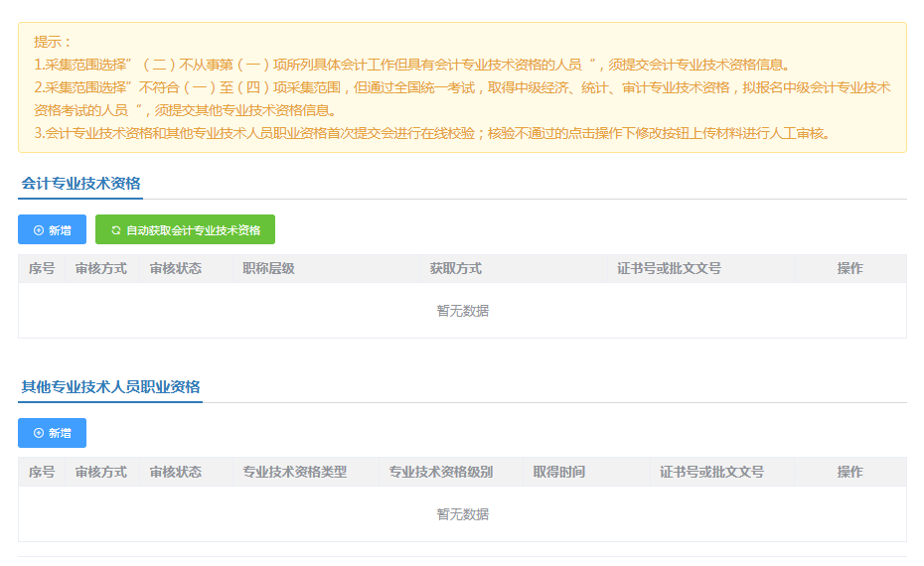The image size is (924, 566).
Task: Click 暂无数据 in the 其他专业技术人员职业资格 table
Action: pyautogui.click(x=462, y=514)
